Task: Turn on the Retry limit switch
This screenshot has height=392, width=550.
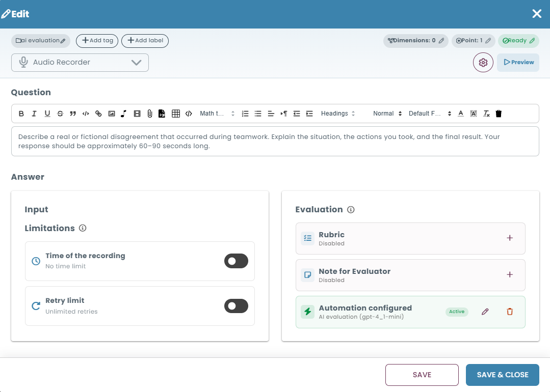Action: pyautogui.click(x=236, y=306)
